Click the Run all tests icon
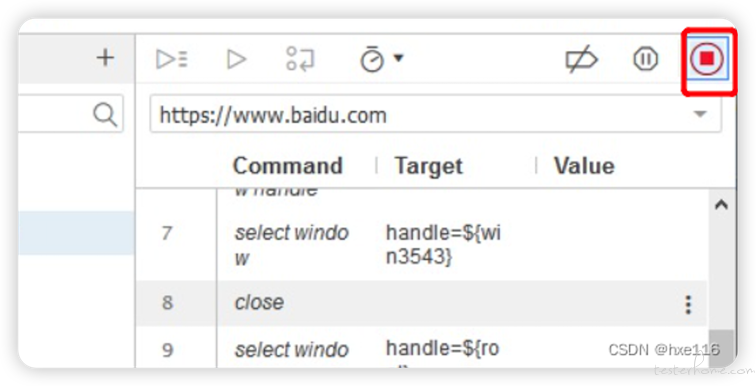Image resolution: width=756 pixels, height=386 pixels. pos(172,59)
